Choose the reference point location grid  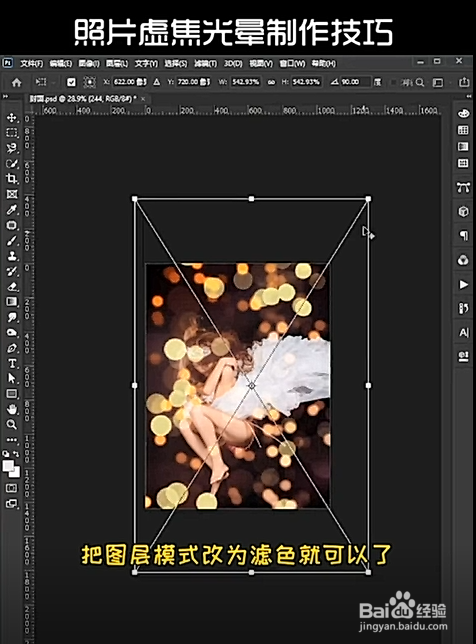[x=89, y=82]
